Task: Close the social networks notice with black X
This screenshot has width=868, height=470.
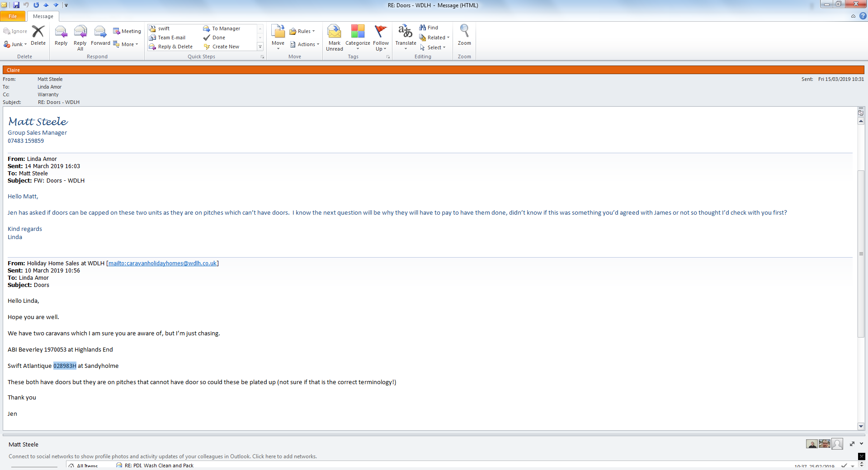Action: point(862,456)
